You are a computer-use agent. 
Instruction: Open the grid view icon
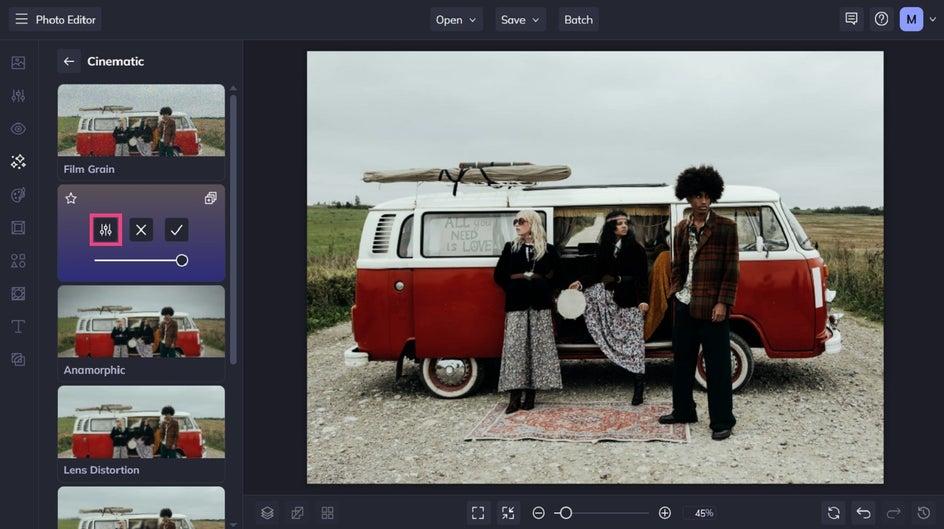coord(328,513)
